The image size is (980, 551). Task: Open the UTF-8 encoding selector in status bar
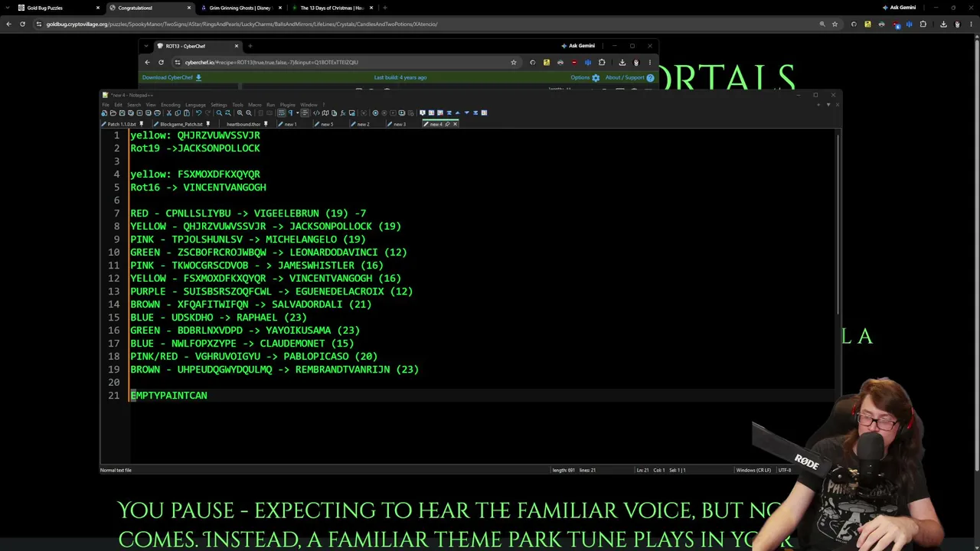(x=785, y=470)
